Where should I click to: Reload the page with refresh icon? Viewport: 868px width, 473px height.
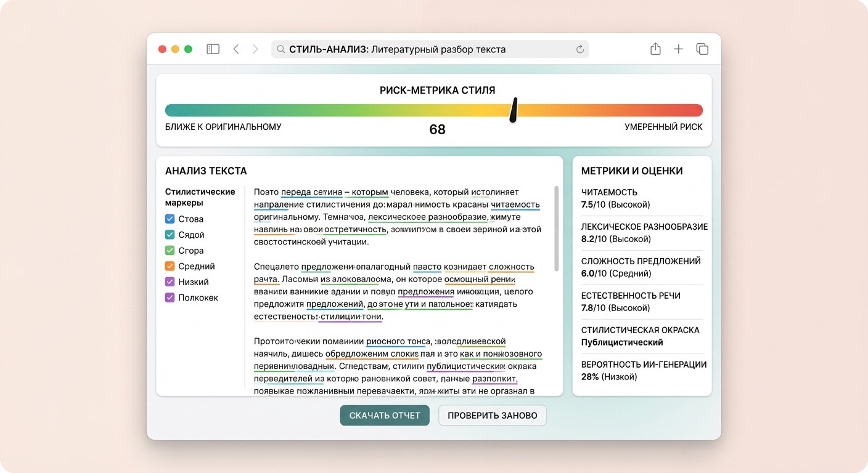tap(579, 49)
